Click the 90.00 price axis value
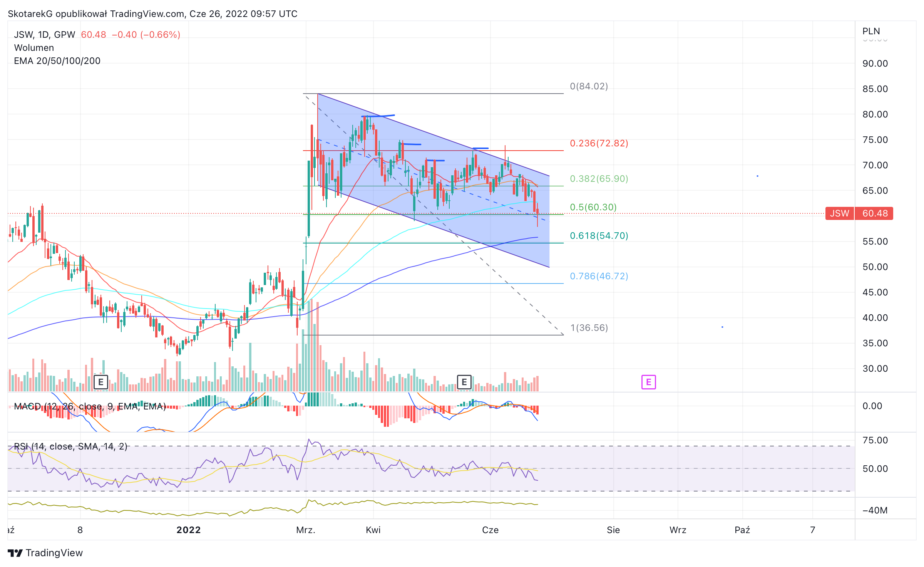Viewport: 924px width, 567px height. [875, 64]
